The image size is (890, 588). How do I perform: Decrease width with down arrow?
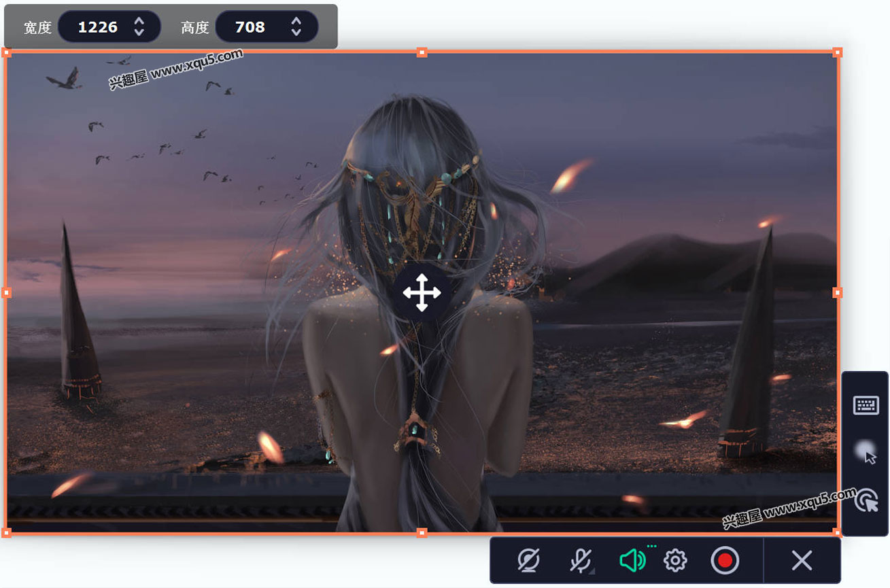click(x=139, y=33)
